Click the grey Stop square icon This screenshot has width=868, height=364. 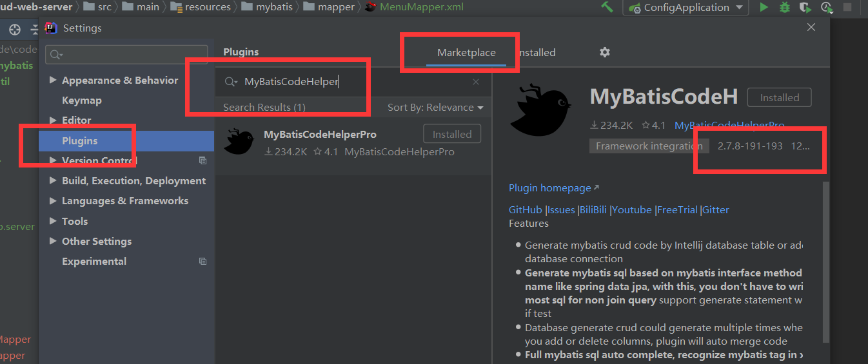coord(848,7)
